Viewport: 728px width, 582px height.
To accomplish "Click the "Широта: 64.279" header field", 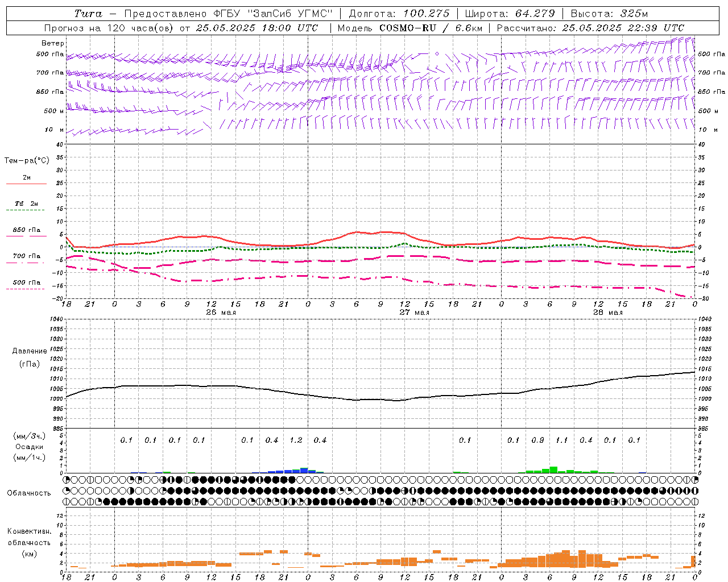I will (x=510, y=14).
